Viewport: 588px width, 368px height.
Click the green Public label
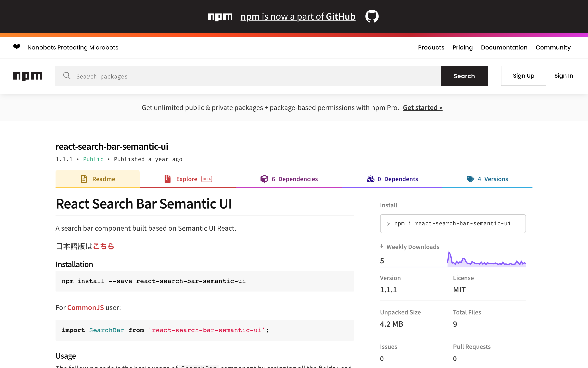point(93,159)
